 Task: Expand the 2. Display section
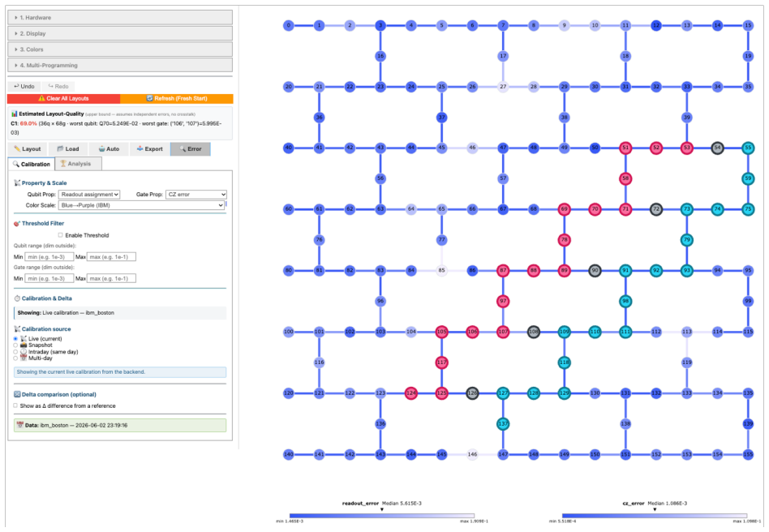click(120, 33)
